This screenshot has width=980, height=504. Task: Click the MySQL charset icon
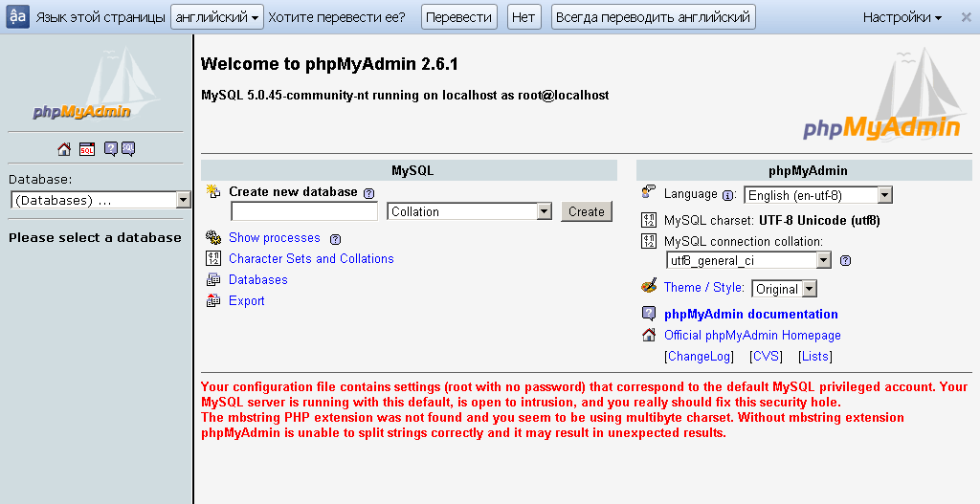(649, 220)
